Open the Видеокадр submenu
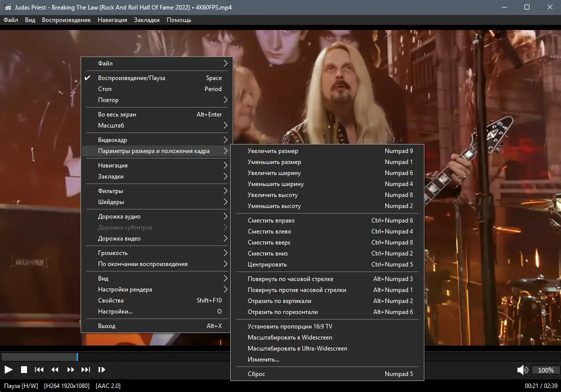Viewport: 561px width, 392px height. (x=113, y=139)
